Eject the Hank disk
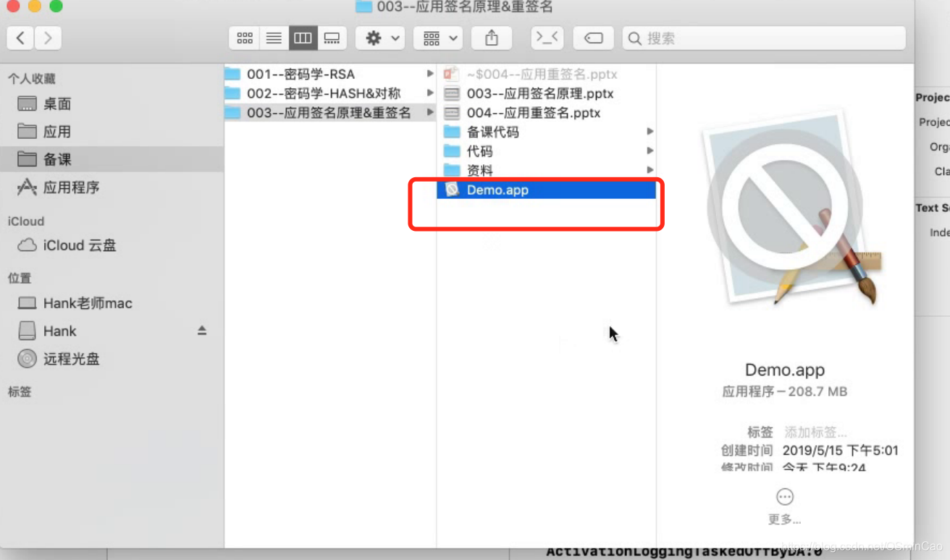Image resolution: width=950 pixels, height=560 pixels. tap(202, 331)
